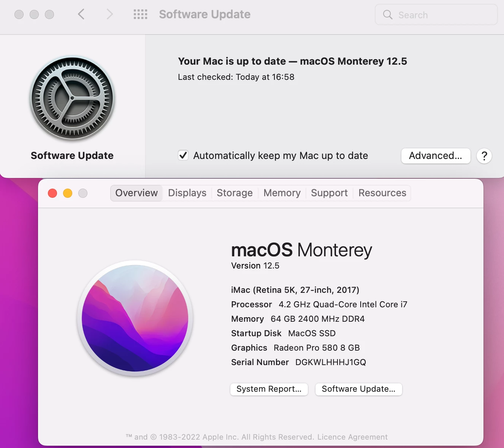Screen dimensions: 504x448
Task: Show all preferences via grid icon
Action: pos(140,14)
